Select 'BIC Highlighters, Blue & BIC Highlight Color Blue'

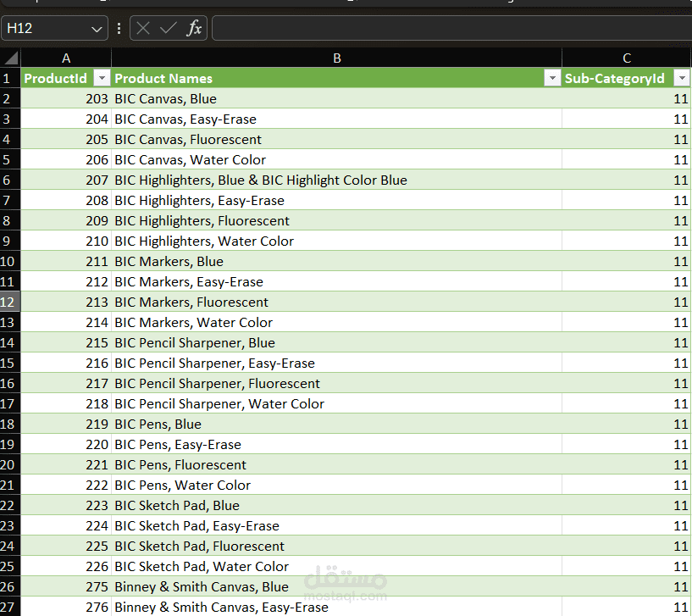(x=337, y=180)
